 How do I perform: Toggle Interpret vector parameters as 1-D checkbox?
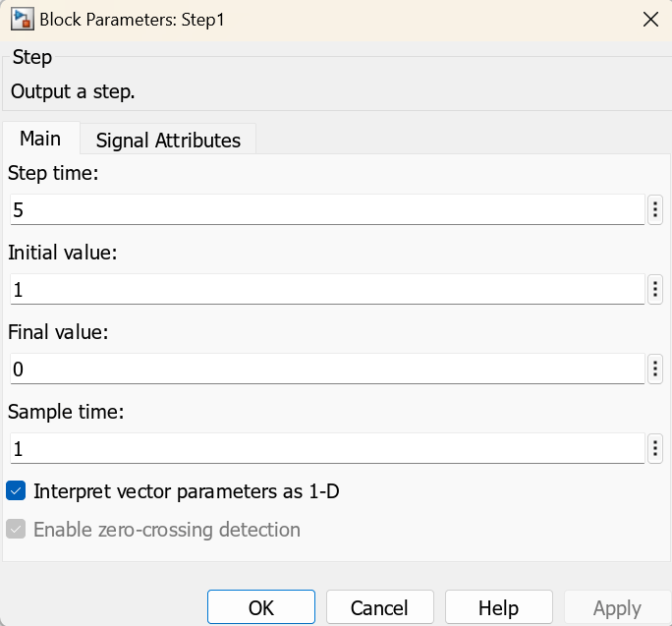[x=16, y=490]
